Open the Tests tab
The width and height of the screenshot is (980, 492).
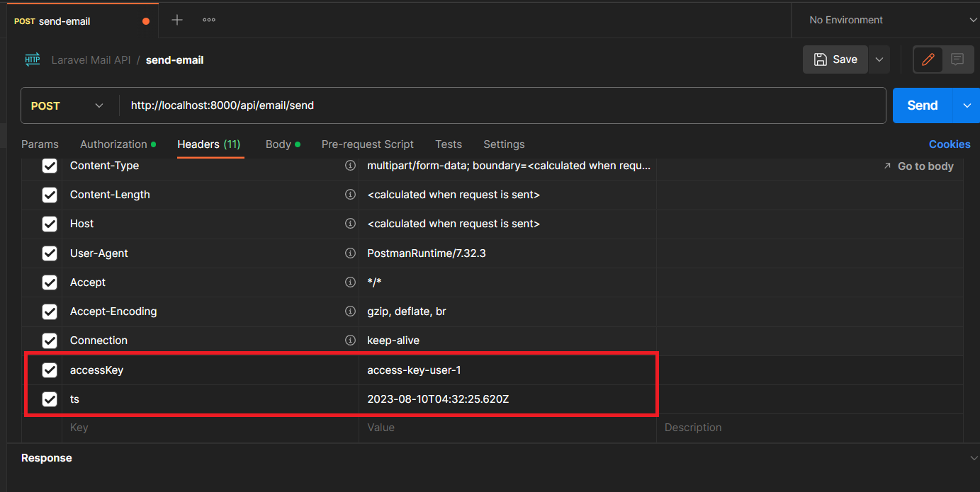click(449, 144)
